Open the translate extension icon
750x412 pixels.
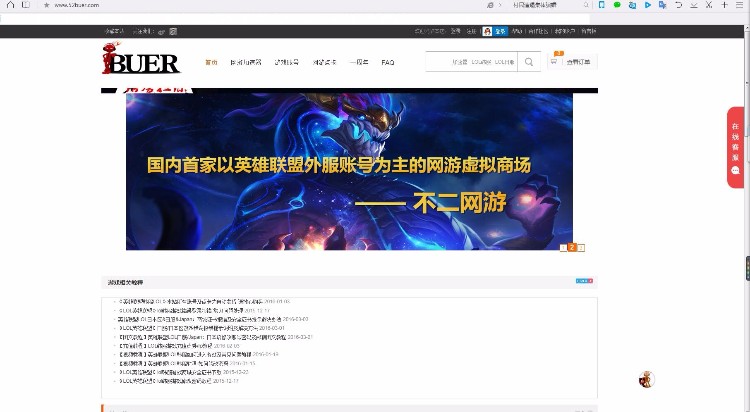tap(662, 5)
